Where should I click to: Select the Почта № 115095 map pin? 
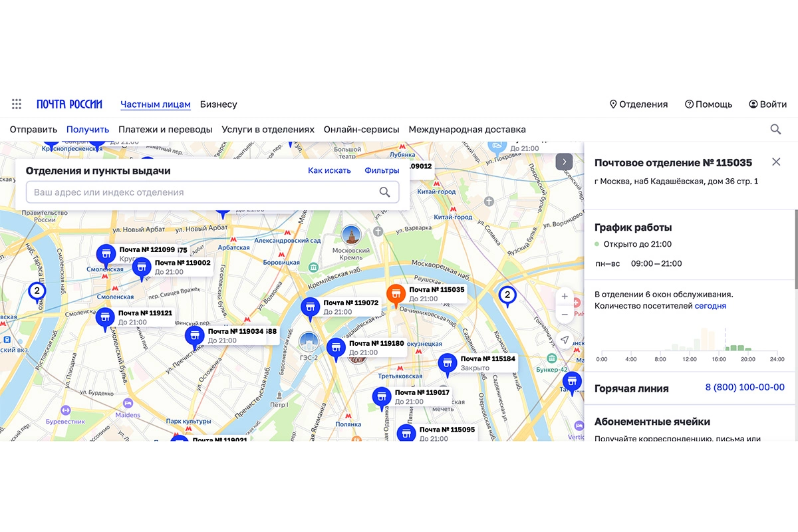406,434
